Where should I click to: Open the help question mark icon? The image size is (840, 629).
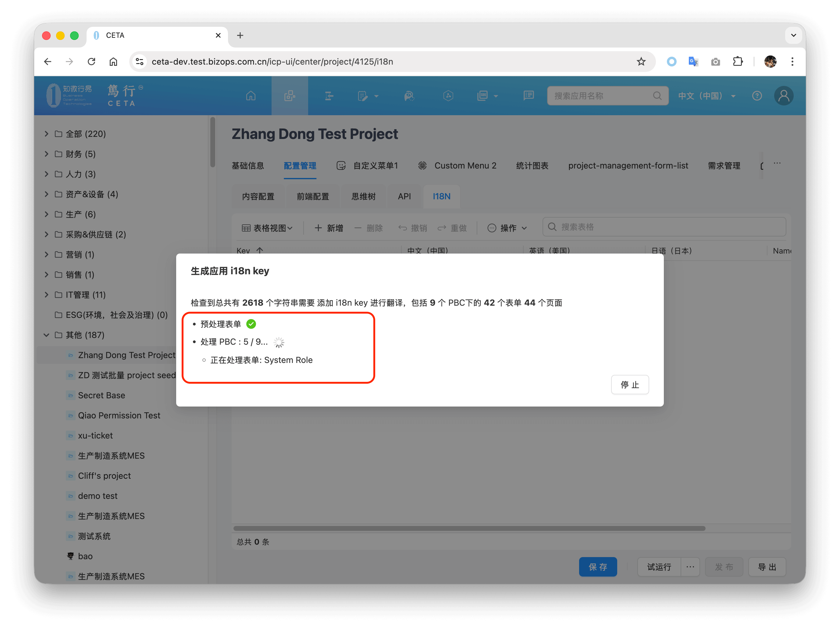[x=757, y=96]
